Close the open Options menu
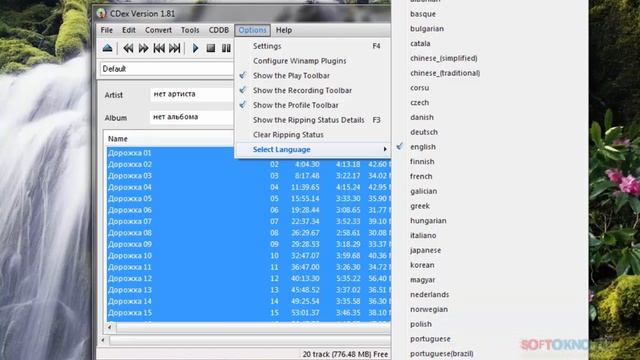The image size is (640, 360). (252, 30)
